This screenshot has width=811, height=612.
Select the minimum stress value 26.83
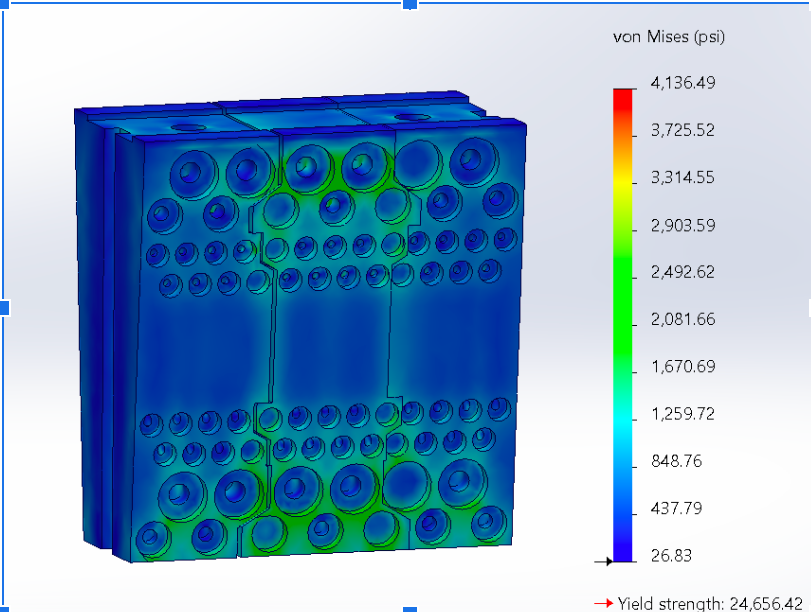coord(671,556)
